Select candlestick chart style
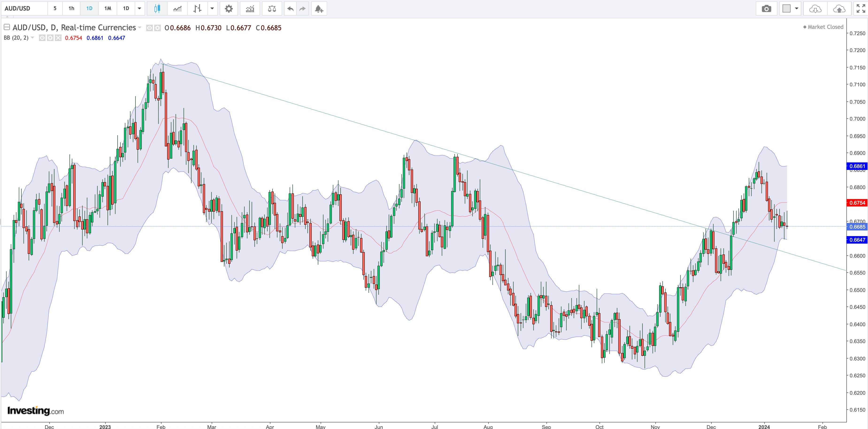Screen dimensions: 868x429 pyautogui.click(x=157, y=8)
